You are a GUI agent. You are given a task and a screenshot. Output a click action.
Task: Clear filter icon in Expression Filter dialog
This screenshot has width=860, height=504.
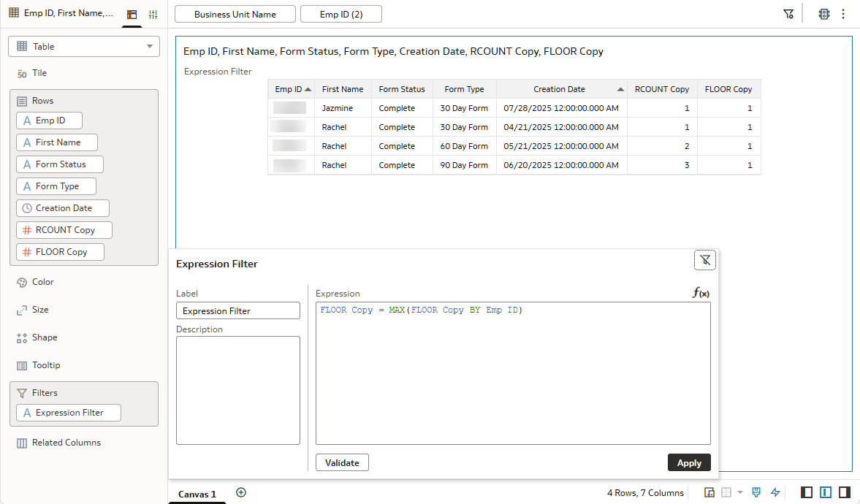pyautogui.click(x=705, y=260)
